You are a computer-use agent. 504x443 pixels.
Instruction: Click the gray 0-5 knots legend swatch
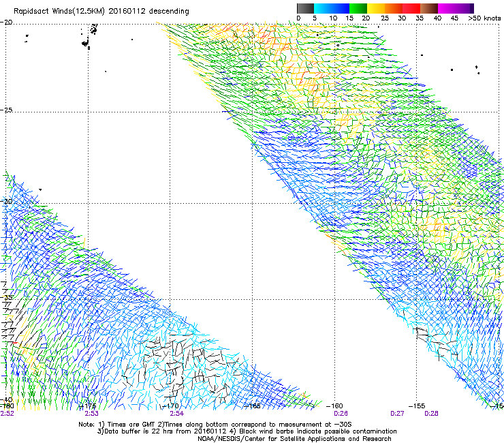(x=305, y=8)
